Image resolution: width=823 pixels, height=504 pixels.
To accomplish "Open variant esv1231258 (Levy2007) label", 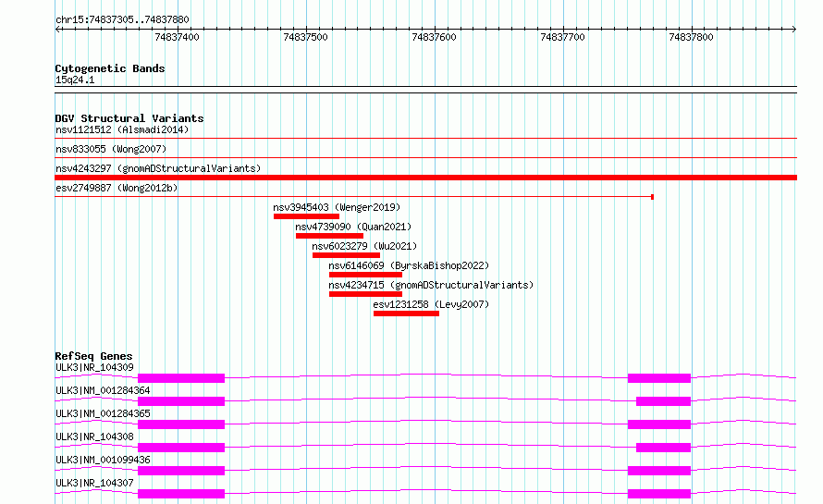I will point(431,304).
